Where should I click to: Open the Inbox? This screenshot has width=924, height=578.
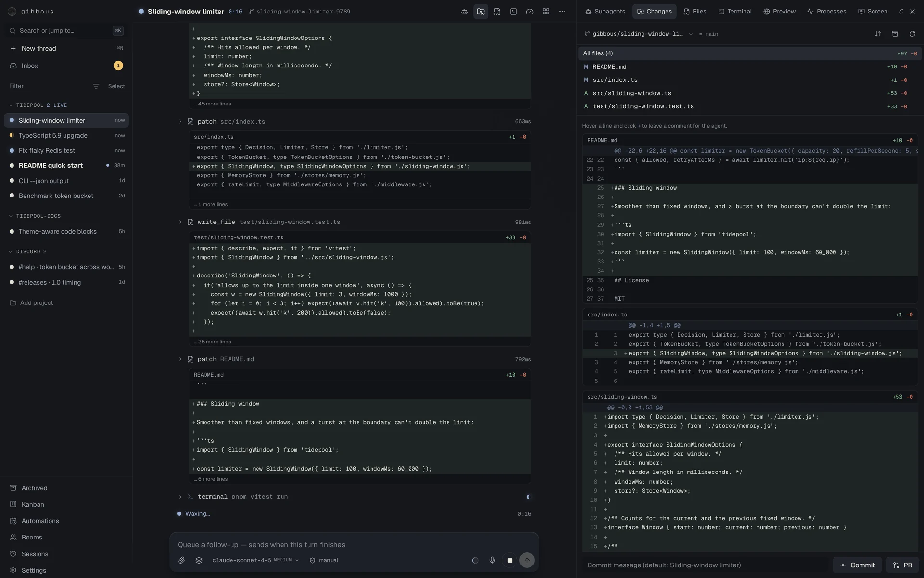[66, 66]
